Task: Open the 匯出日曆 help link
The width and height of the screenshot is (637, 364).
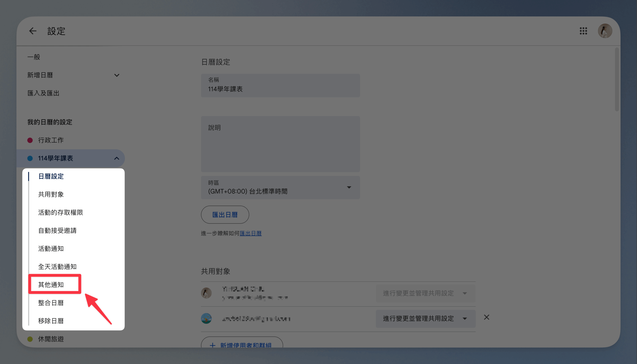Action: tap(251, 233)
